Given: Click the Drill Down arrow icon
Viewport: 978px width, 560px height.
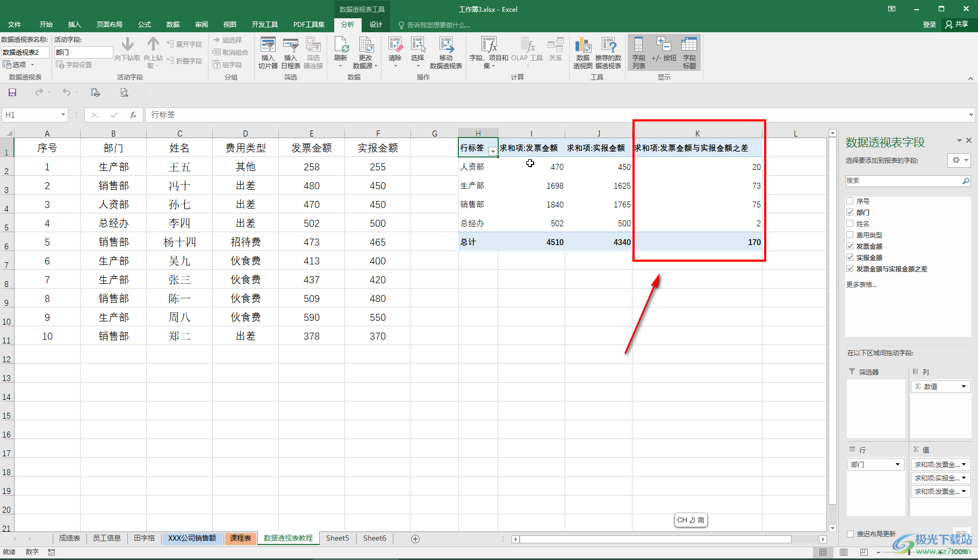Looking at the screenshot, I should pyautogui.click(x=127, y=44).
